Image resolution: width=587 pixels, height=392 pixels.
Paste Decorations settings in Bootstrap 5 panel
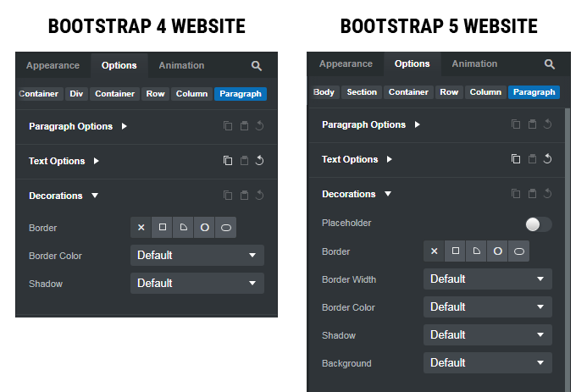(532, 194)
